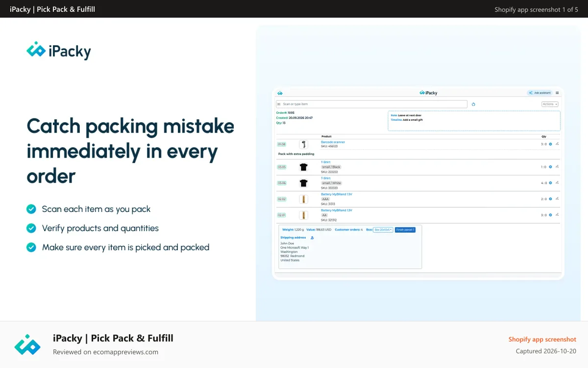Click the Order# 1005 text
The height and width of the screenshot is (368, 588).
(285, 113)
